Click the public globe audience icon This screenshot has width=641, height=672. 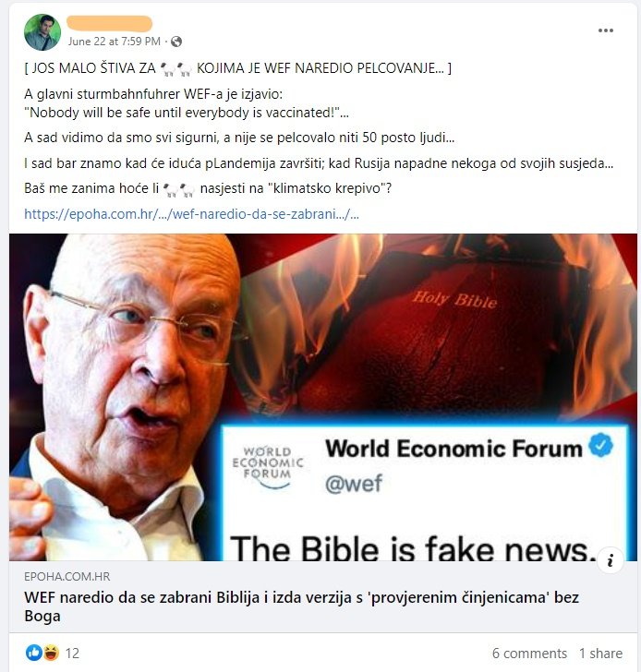click(x=176, y=42)
